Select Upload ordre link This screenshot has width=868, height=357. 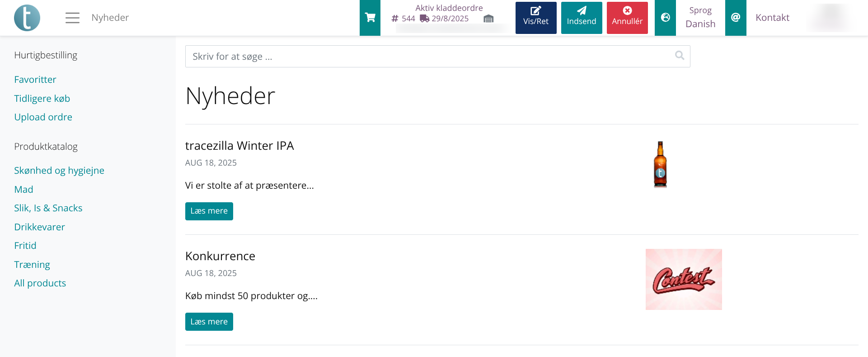pos(43,117)
